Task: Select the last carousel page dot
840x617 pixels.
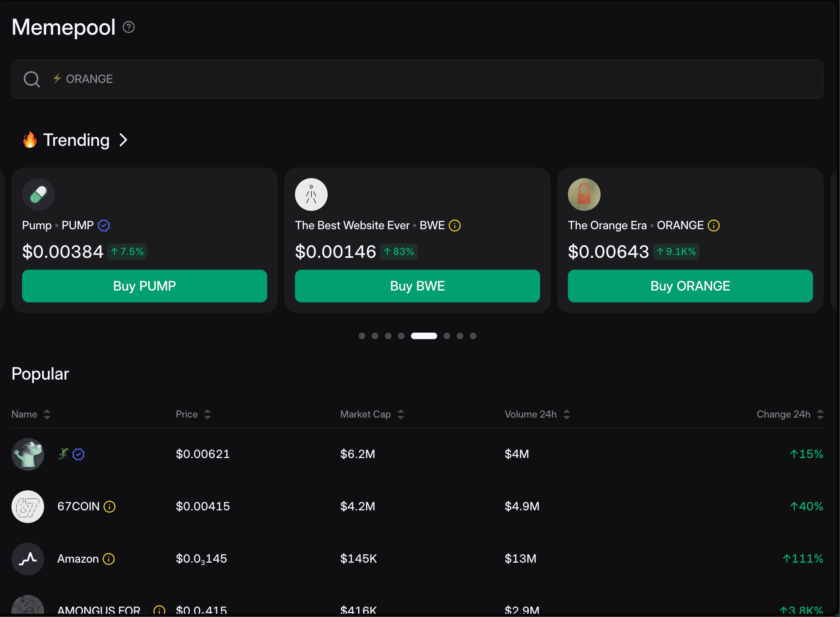Action: 473,336
